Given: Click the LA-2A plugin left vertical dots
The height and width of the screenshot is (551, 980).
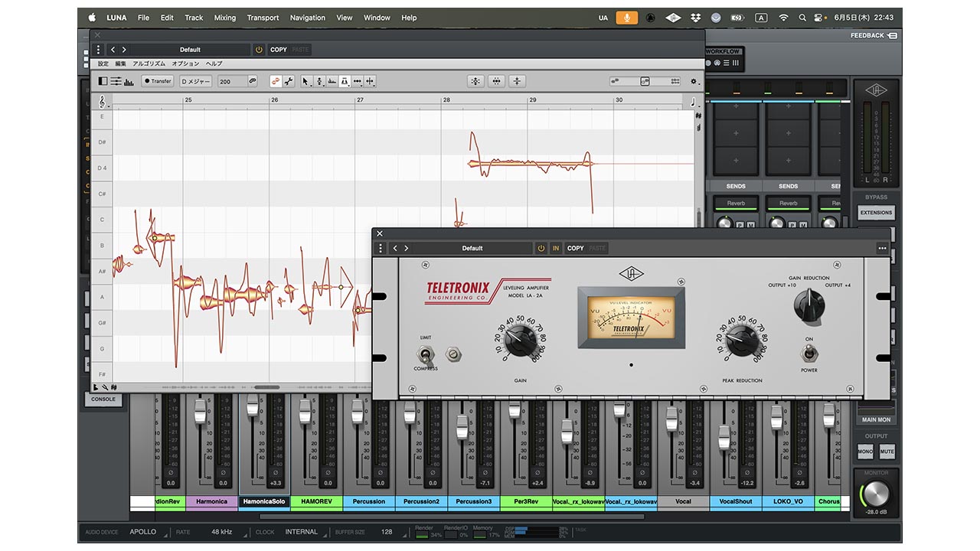Looking at the screenshot, I should coord(381,248).
